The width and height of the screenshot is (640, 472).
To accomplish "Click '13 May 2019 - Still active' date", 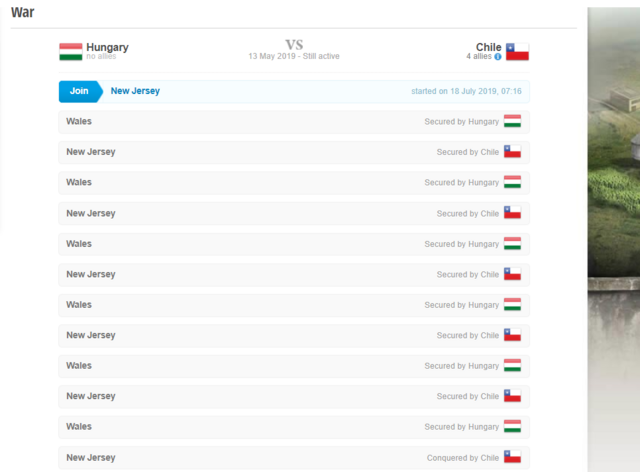I will tap(294, 56).
